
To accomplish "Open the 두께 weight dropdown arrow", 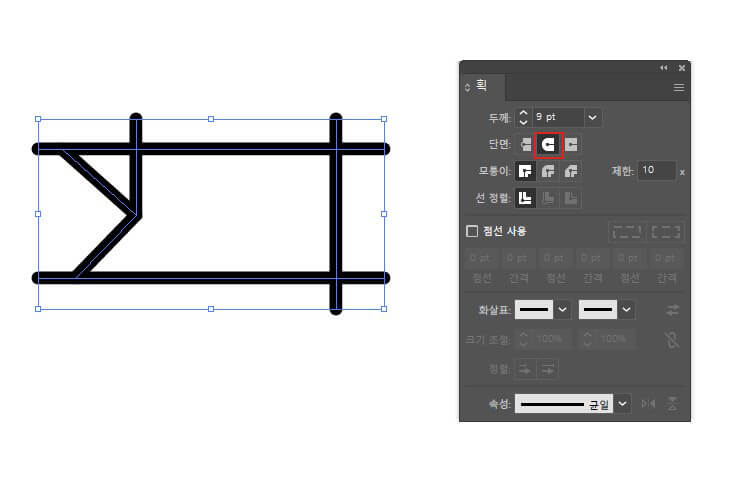I will pyautogui.click(x=593, y=118).
